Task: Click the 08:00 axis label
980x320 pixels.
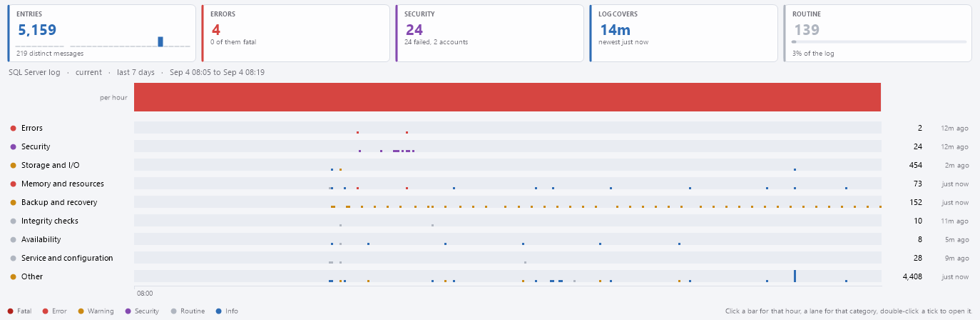Action: pyautogui.click(x=145, y=293)
